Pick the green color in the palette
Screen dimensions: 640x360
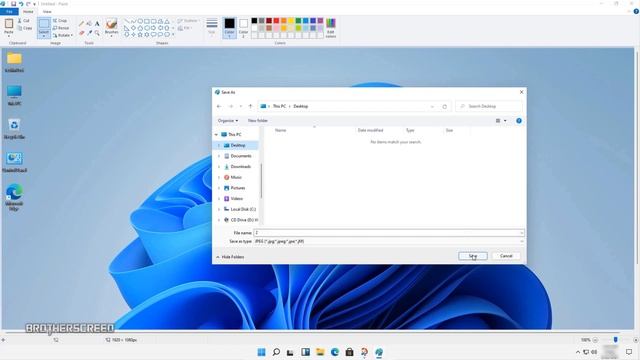pyautogui.click(x=298, y=20)
